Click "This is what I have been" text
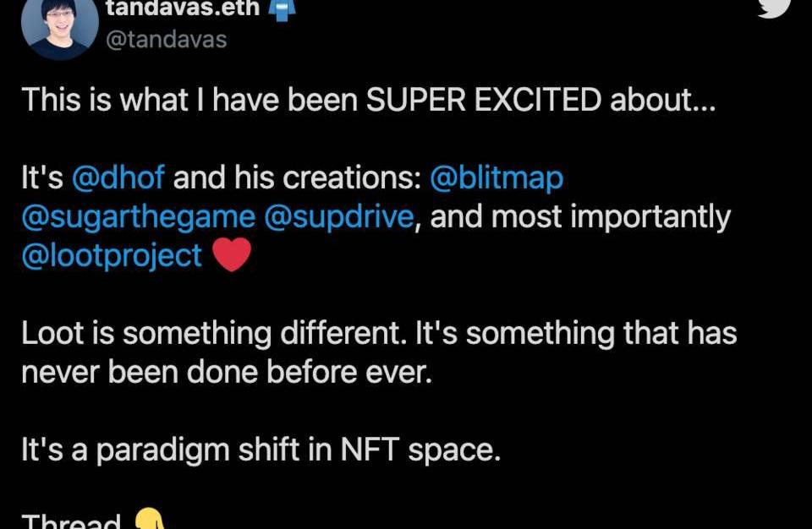This screenshot has height=529, width=812. point(189,101)
